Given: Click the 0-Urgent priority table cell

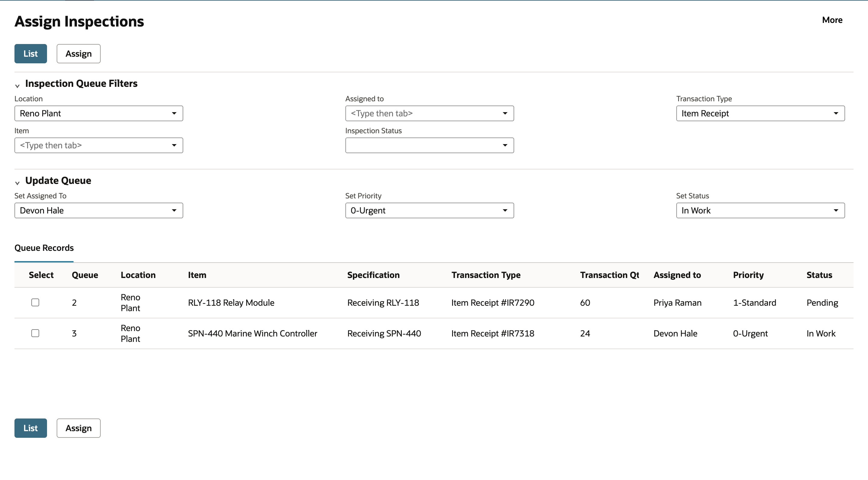Looking at the screenshot, I should pos(750,333).
